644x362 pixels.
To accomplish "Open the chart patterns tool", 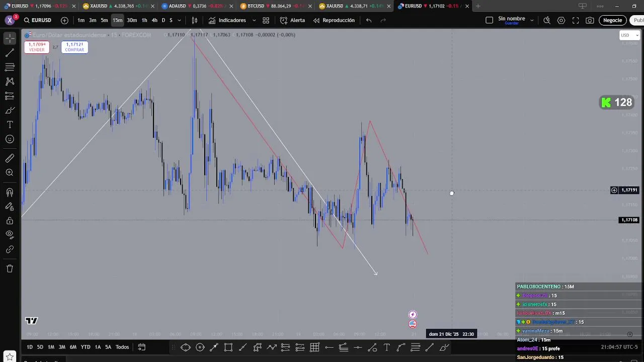I will coord(10,81).
